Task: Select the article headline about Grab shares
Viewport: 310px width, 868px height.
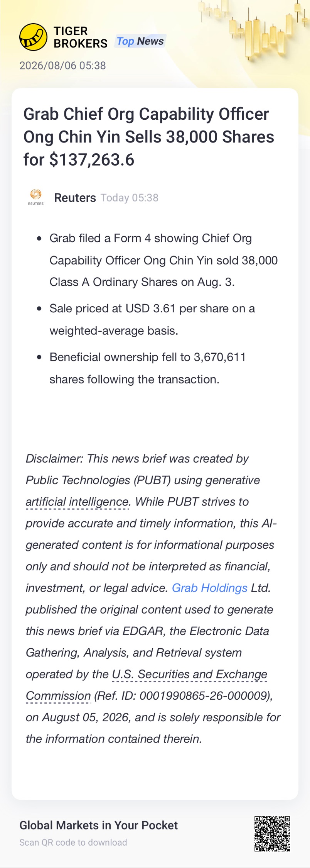Action: pos(149,137)
